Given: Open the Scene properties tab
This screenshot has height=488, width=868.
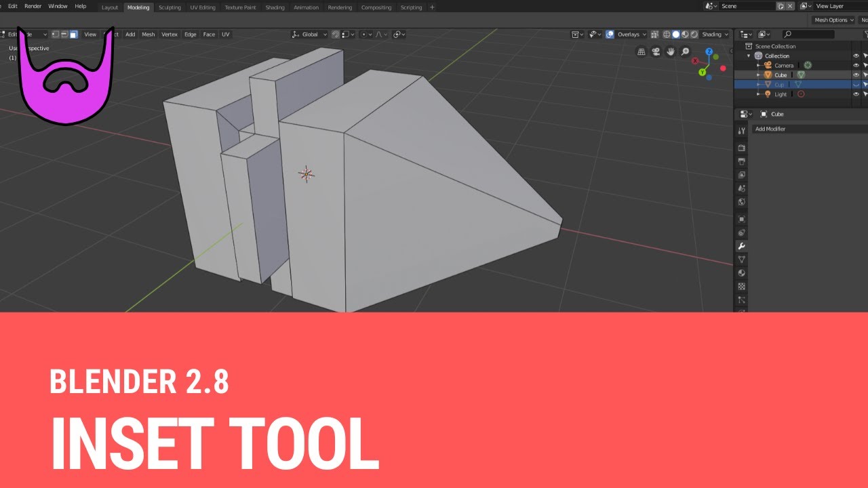Looking at the screenshot, I should tap(742, 188).
